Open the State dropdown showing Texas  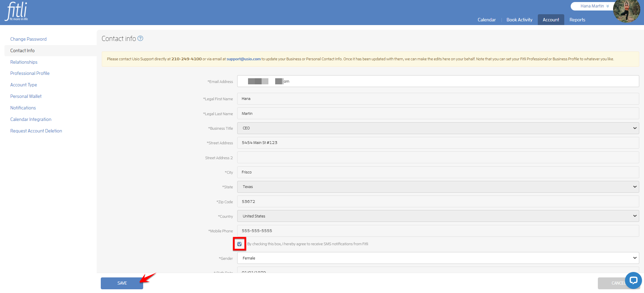438,187
